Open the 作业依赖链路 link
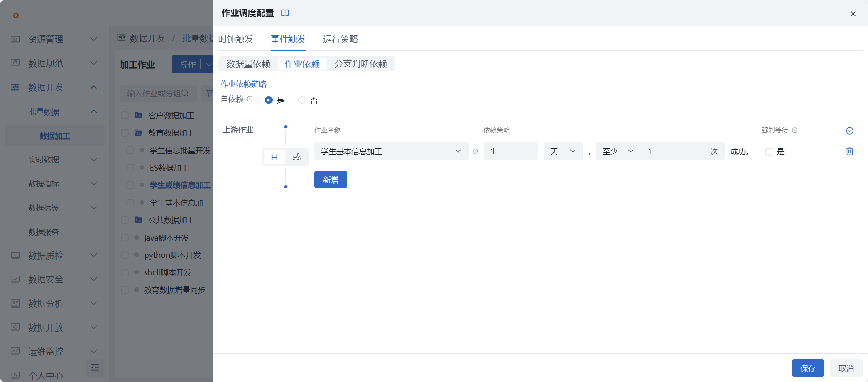Image resolution: width=868 pixels, height=382 pixels. click(243, 84)
